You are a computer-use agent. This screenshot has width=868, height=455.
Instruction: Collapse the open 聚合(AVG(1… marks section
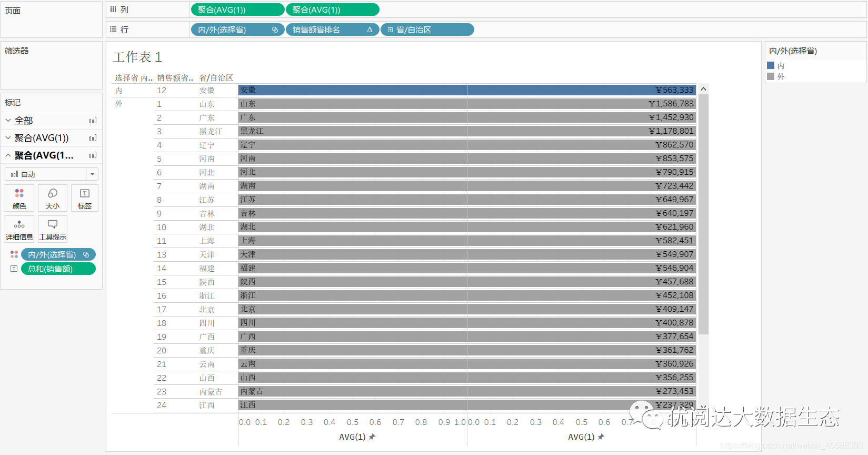tap(8, 155)
